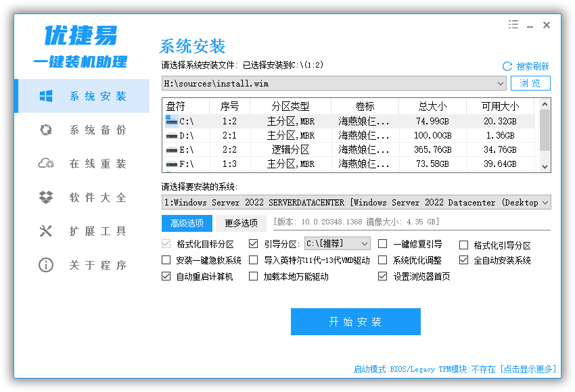This screenshot has width=575, height=392.
Task: Click partition list scrollbar down arrow
Action: [x=545, y=167]
